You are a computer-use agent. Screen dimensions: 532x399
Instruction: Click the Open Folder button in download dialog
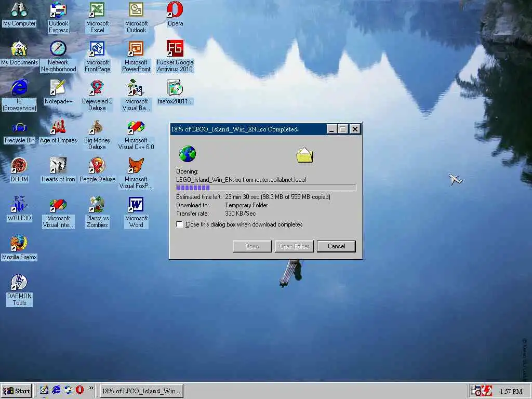click(x=294, y=246)
